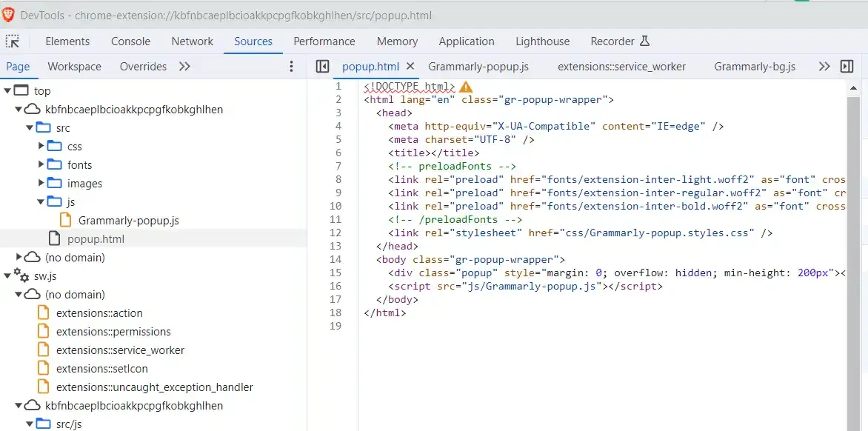Collapse the js folder
The height and width of the screenshot is (431, 868).
tap(41, 202)
